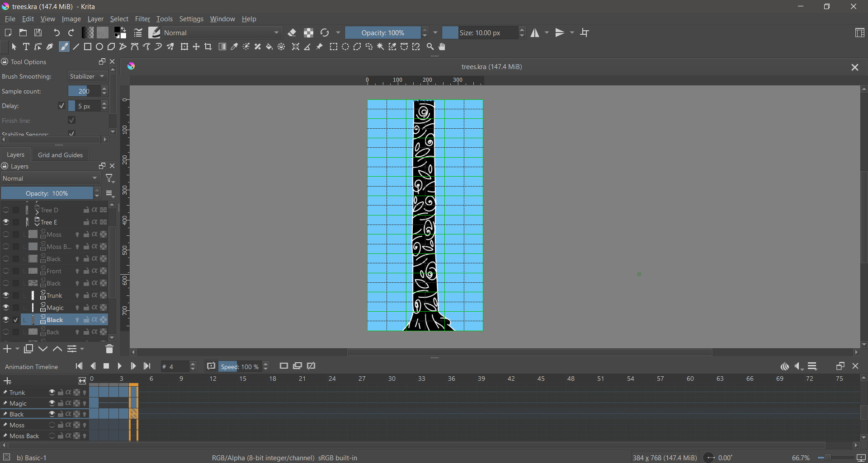Screen dimensions: 868x463
Task: Open the Filter menu
Action: (x=142, y=19)
